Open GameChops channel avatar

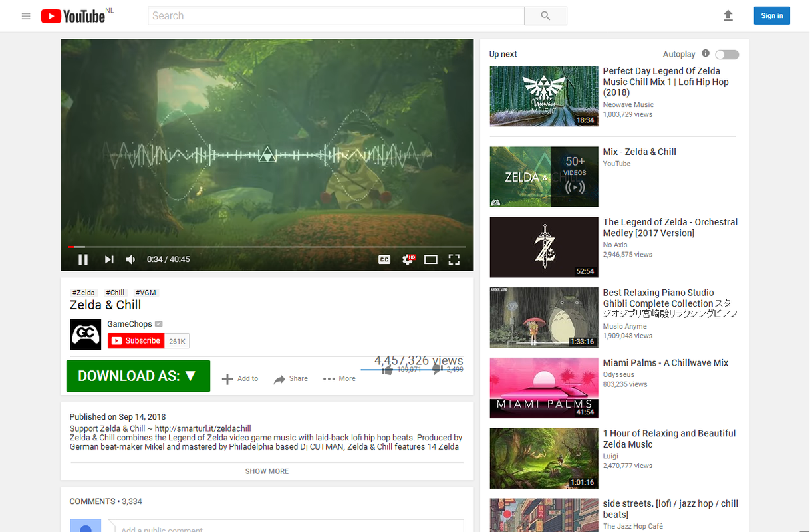click(x=85, y=334)
